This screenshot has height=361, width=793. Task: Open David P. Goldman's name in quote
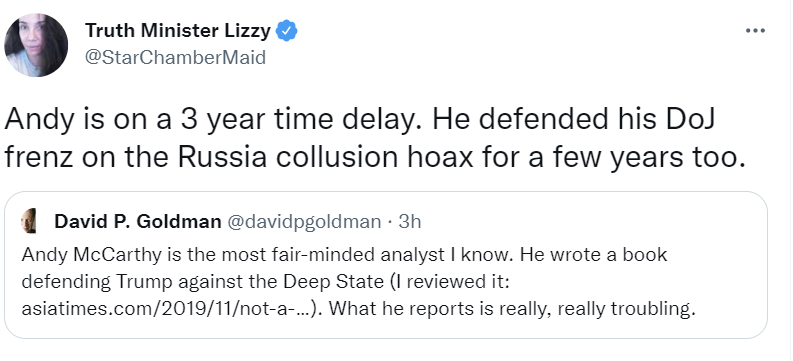138,221
